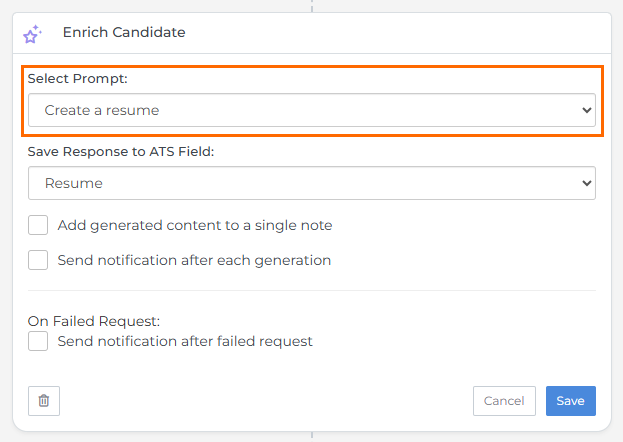Check the notification after failed request box
This screenshot has width=623, height=442.
(x=38, y=341)
